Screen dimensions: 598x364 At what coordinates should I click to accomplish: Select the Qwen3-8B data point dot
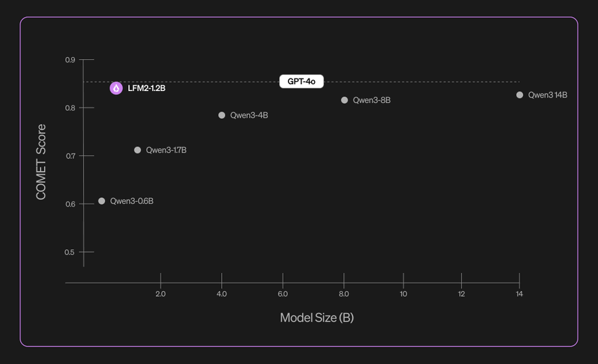tap(344, 100)
